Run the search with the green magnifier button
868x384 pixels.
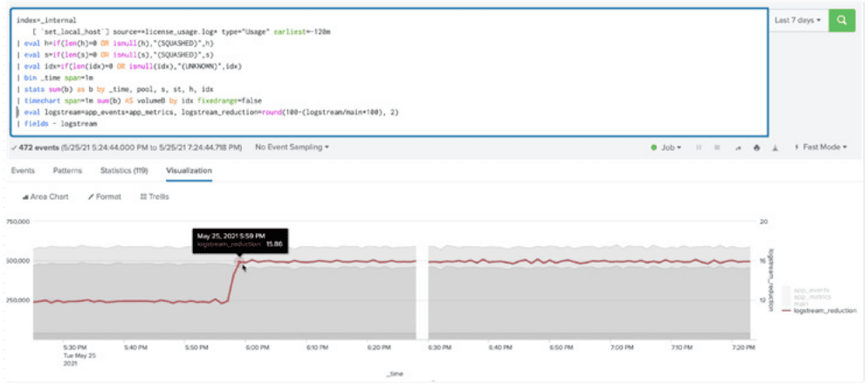(x=842, y=20)
